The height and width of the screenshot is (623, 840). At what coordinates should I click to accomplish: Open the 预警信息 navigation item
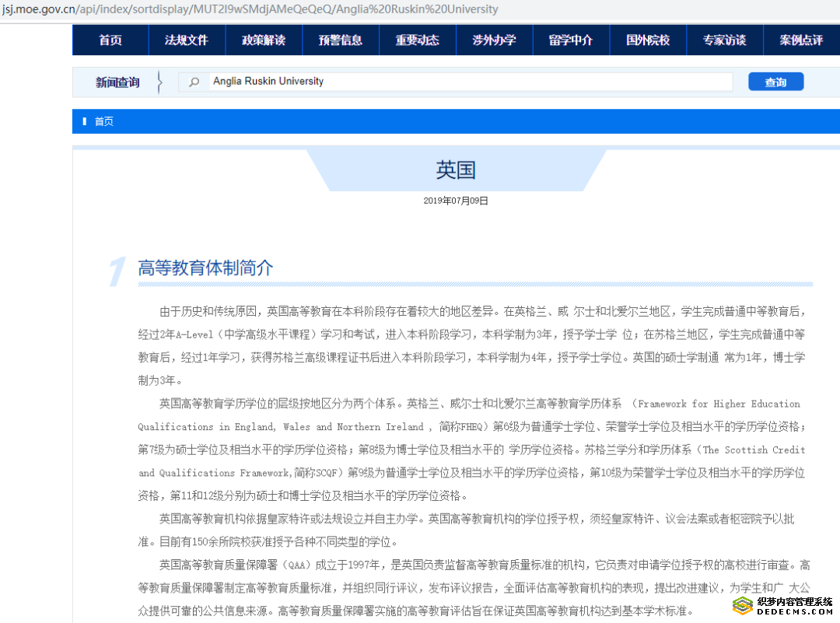coord(341,40)
